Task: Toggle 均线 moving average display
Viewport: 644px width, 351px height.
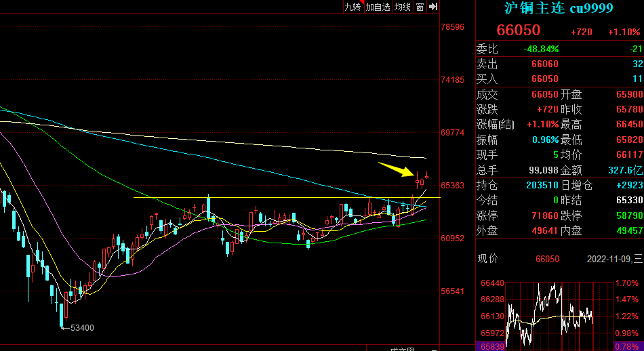Action: (403, 7)
